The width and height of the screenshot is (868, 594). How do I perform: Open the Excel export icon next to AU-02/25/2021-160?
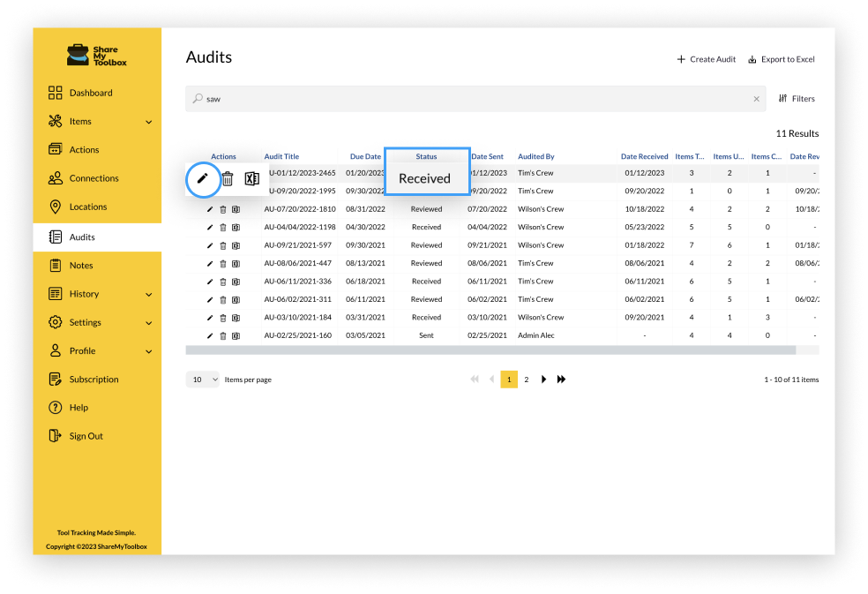coord(236,335)
